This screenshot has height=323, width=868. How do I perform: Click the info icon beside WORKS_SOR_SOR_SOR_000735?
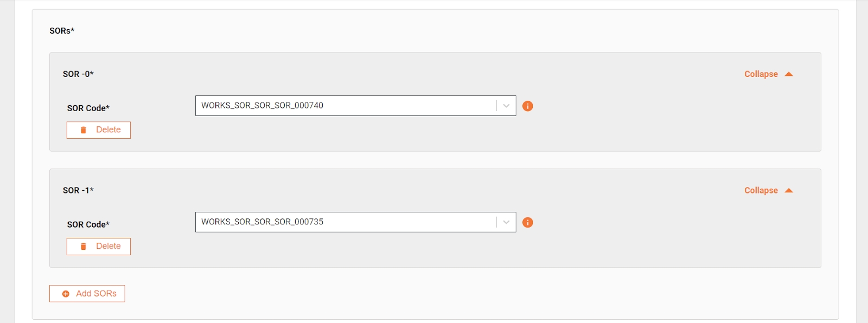(527, 223)
